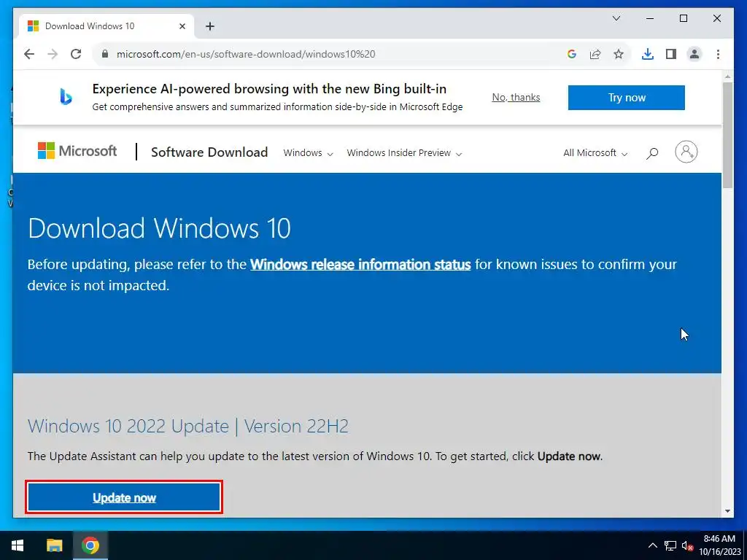Image resolution: width=747 pixels, height=560 pixels.
Task: Open the Software Download link
Action: click(209, 152)
